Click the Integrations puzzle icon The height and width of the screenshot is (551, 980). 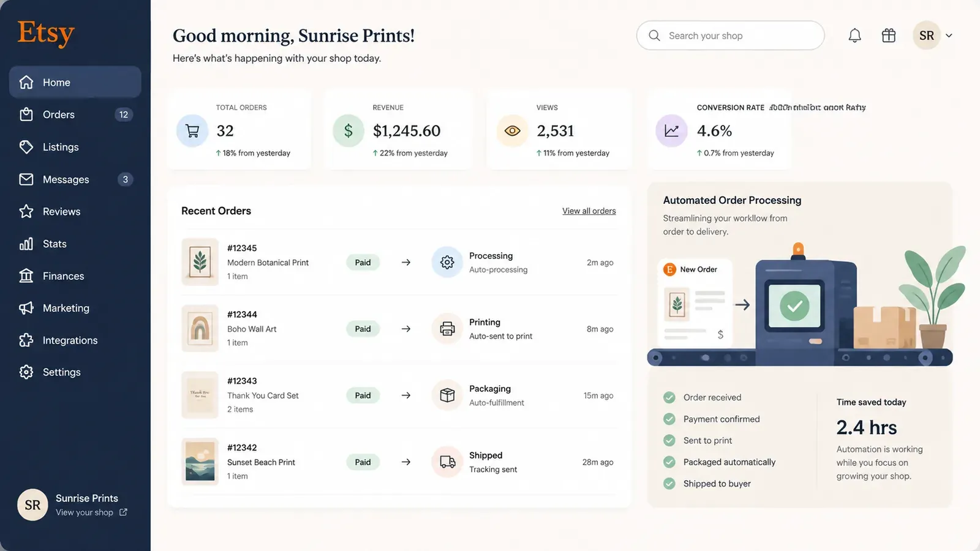tap(26, 340)
